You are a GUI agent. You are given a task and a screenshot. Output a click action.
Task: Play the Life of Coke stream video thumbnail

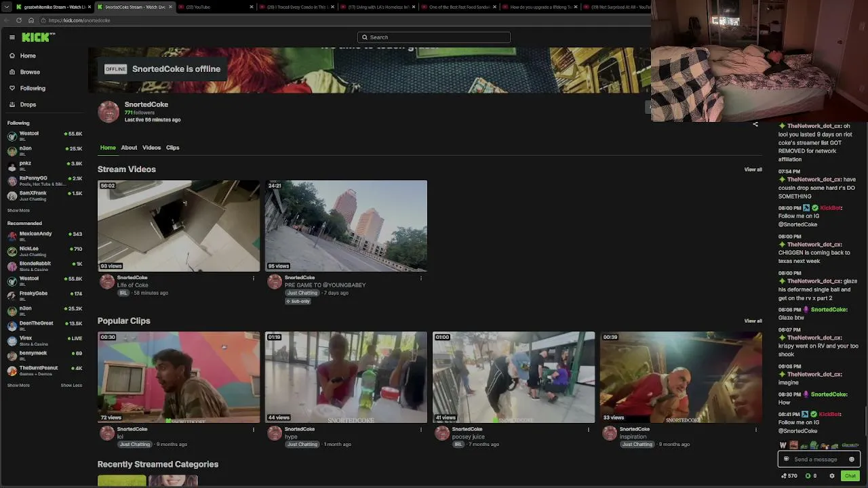point(178,226)
